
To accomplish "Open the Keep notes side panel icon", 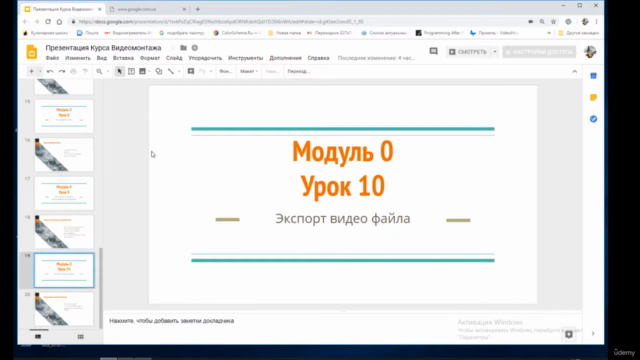I will click(593, 98).
